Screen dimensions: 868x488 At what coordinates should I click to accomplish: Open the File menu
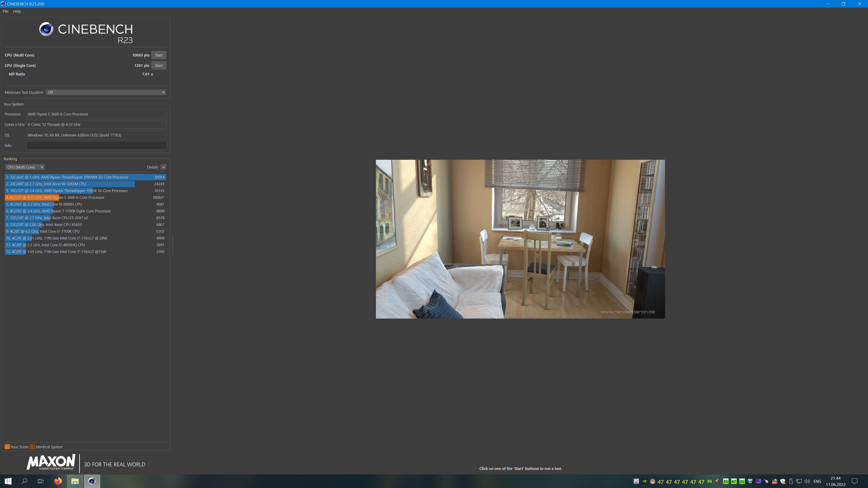[5, 12]
